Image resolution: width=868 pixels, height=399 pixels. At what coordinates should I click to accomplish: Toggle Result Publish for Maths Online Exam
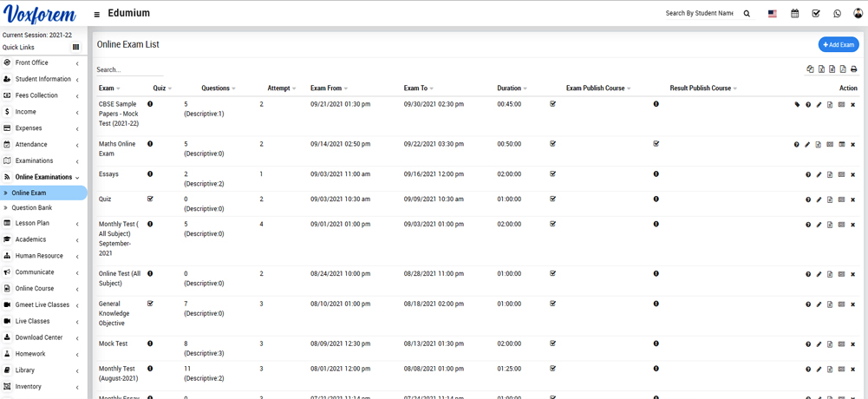(656, 144)
